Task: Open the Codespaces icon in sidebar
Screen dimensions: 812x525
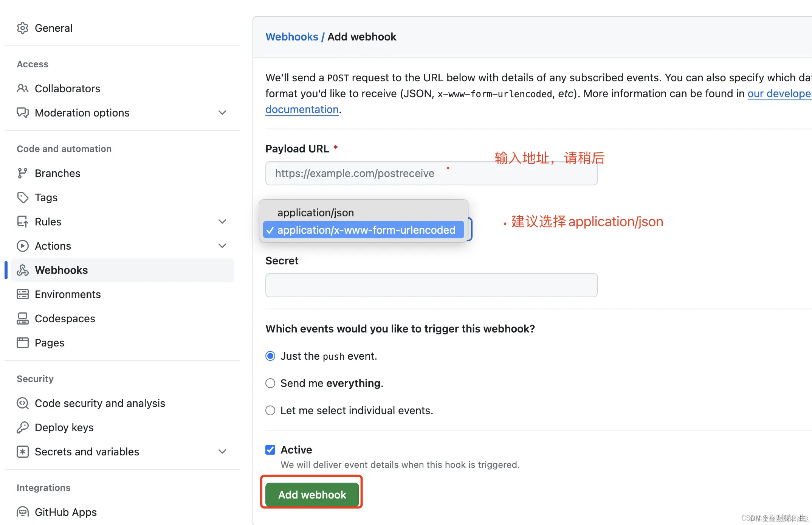Action: [23, 318]
